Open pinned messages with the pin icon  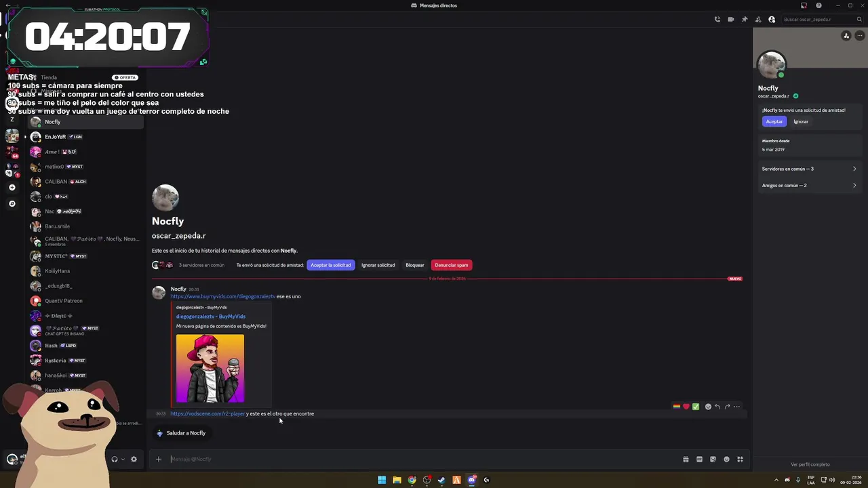(x=745, y=20)
